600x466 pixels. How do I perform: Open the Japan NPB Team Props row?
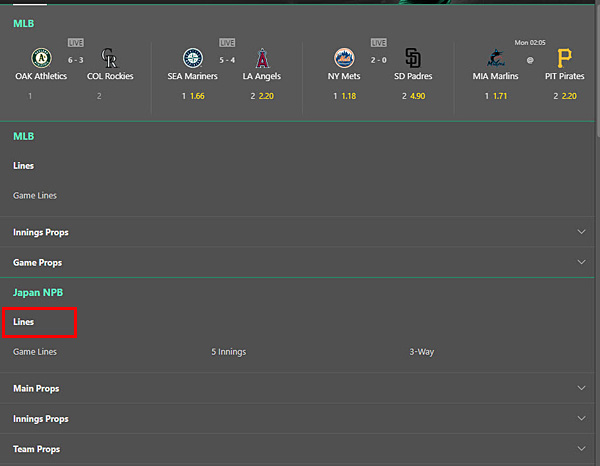coord(297,448)
